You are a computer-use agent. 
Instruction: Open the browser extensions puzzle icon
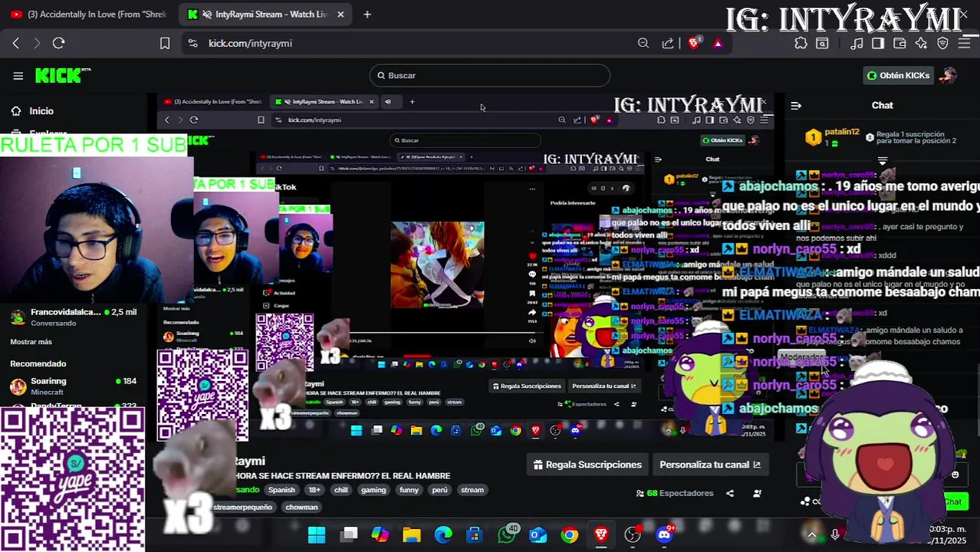(x=801, y=43)
